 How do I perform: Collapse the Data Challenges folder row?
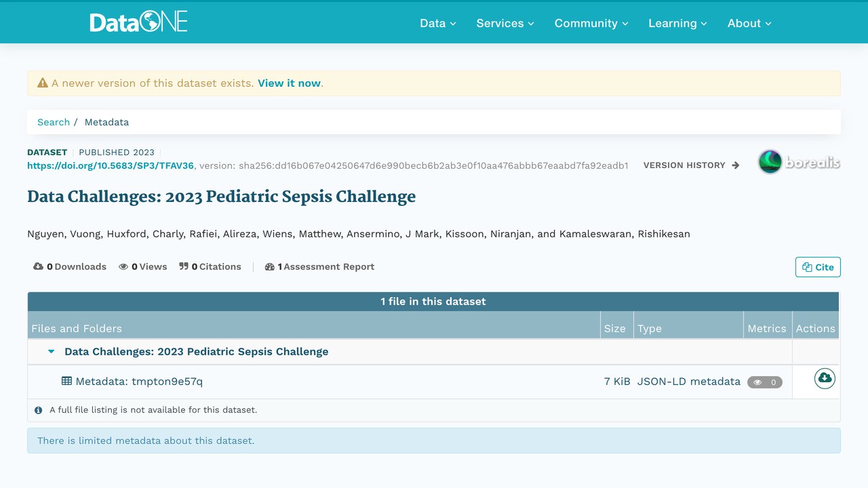point(51,352)
